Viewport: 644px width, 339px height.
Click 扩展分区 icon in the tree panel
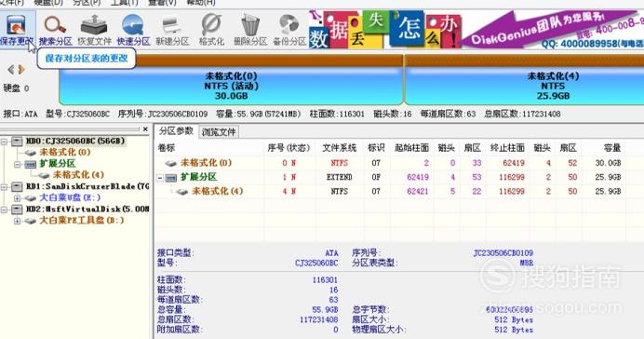tap(31, 164)
